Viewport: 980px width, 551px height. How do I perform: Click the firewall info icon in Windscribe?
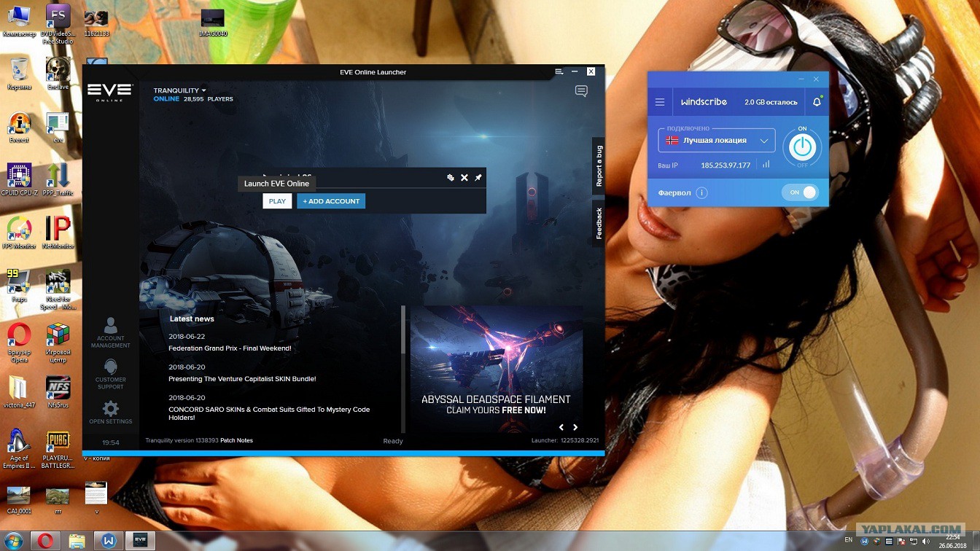[x=701, y=193]
